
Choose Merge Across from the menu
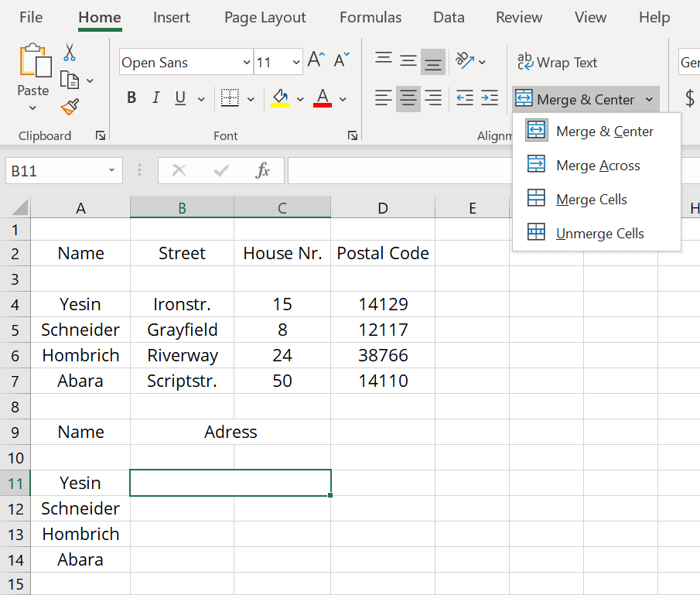(x=597, y=166)
